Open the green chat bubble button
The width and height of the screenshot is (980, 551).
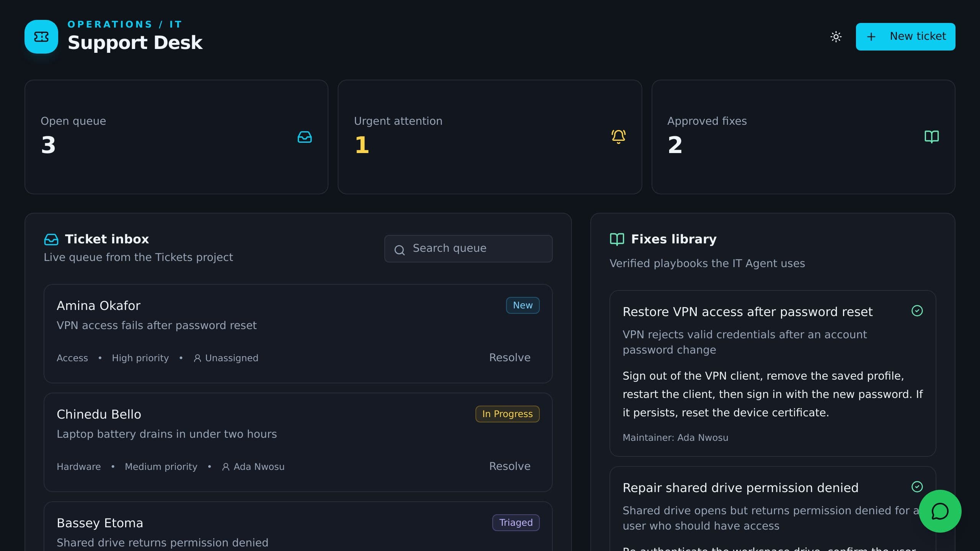(940, 511)
